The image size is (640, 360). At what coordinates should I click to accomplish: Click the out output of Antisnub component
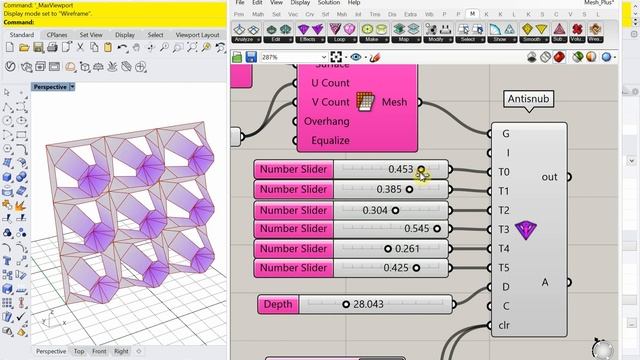pyautogui.click(x=549, y=177)
